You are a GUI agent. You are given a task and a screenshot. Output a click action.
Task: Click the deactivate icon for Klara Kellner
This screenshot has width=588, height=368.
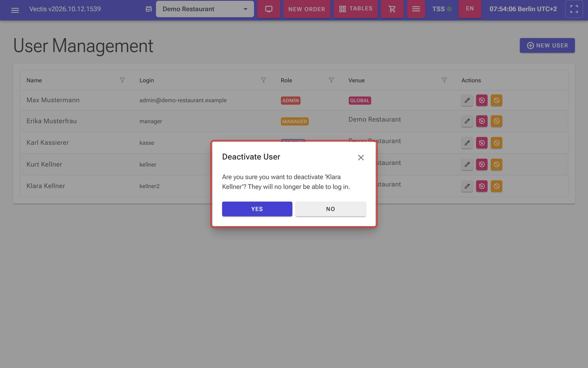coord(497,186)
